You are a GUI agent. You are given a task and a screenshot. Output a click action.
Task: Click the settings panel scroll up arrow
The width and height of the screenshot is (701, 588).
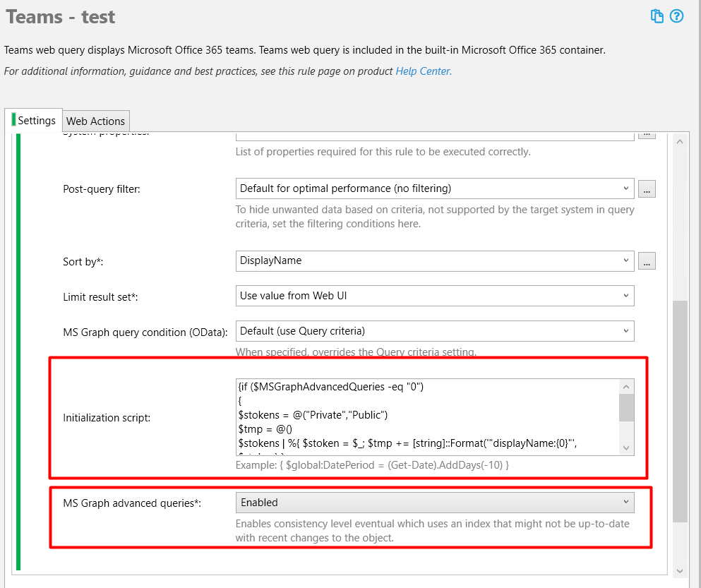point(680,142)
